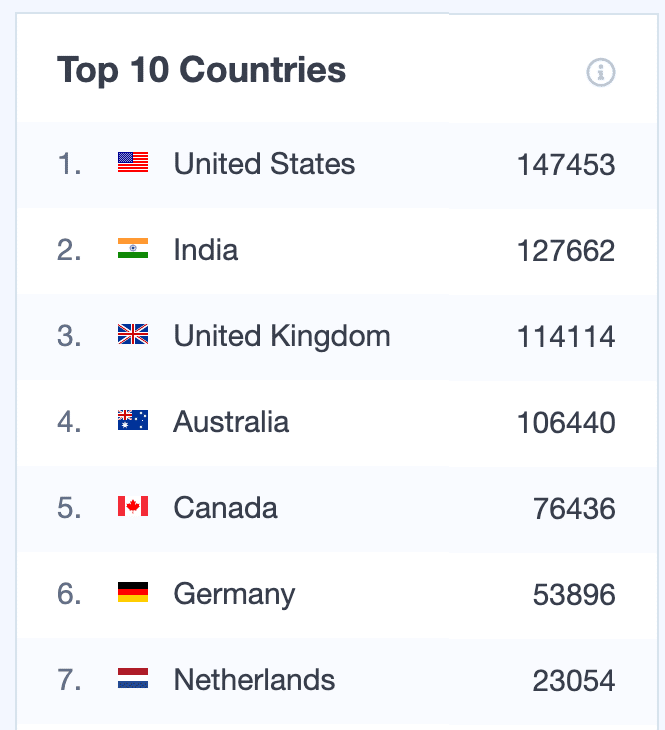This screenshot has width=665, height=730.
Task: Click the Top 10 Countries heading
Action: (x=202, y=71)
